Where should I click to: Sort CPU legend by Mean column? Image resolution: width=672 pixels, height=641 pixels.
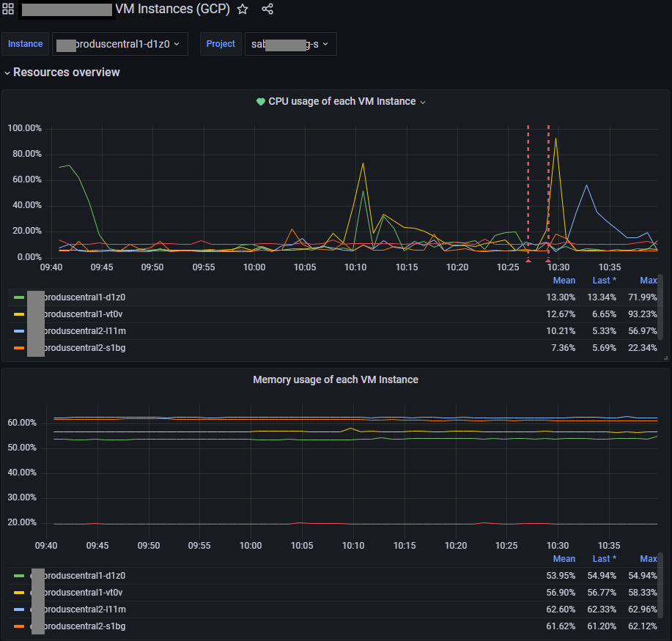coord(564,280)
